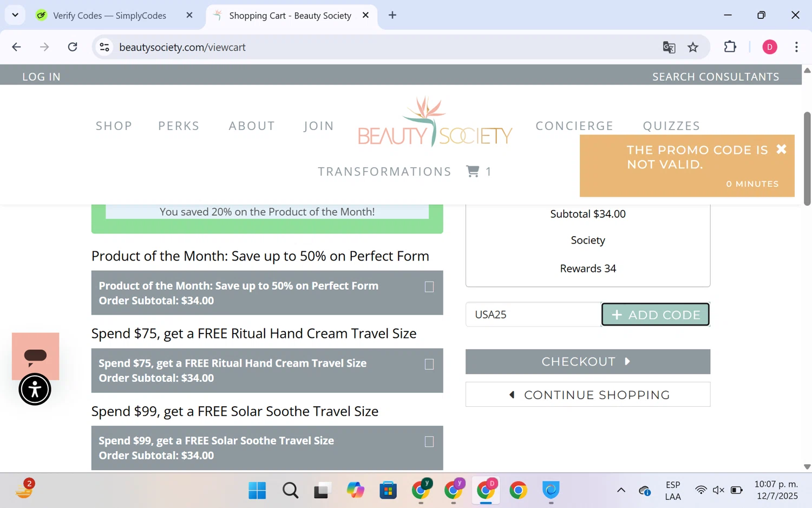Reload the current page
This screenshot has height=508, width=812.
73,47
